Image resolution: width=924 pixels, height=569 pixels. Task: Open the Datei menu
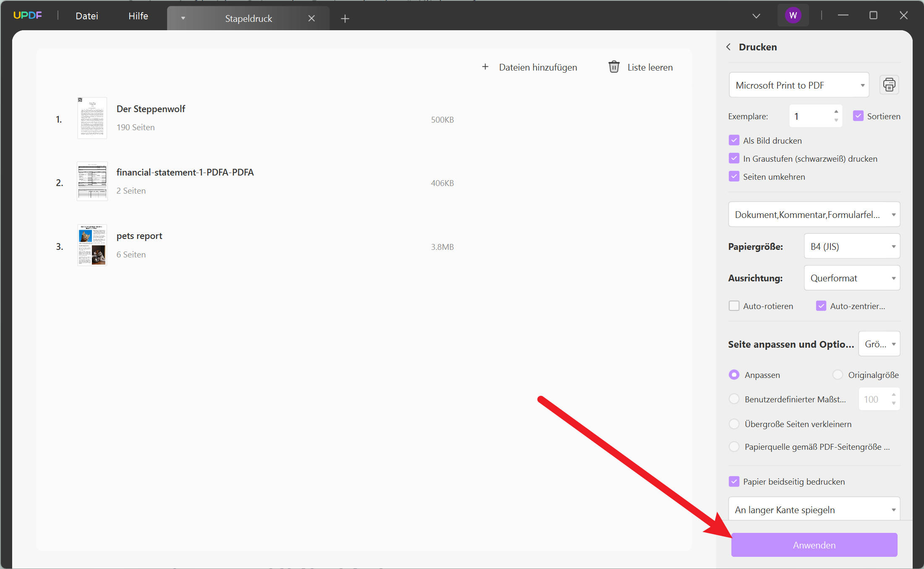[x=87, y=16]
